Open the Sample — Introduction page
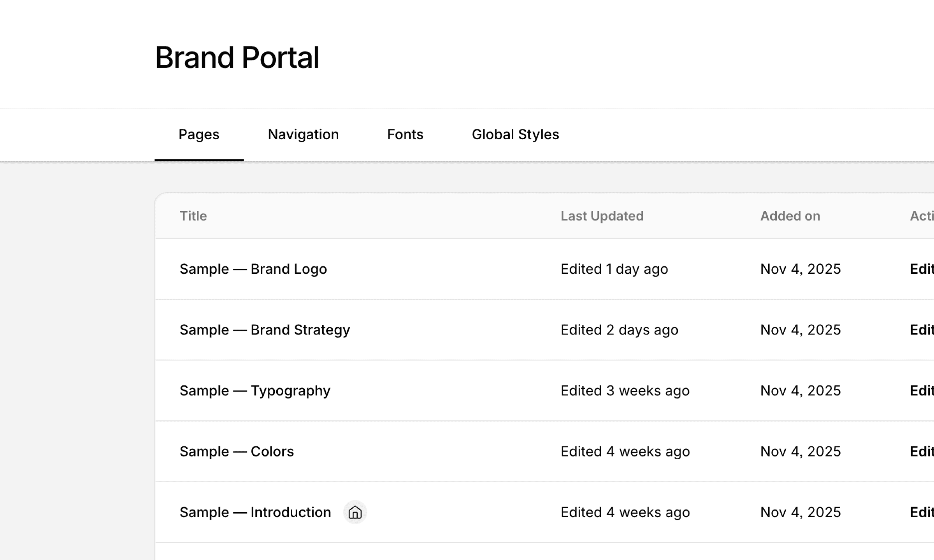 click(255, 512)
